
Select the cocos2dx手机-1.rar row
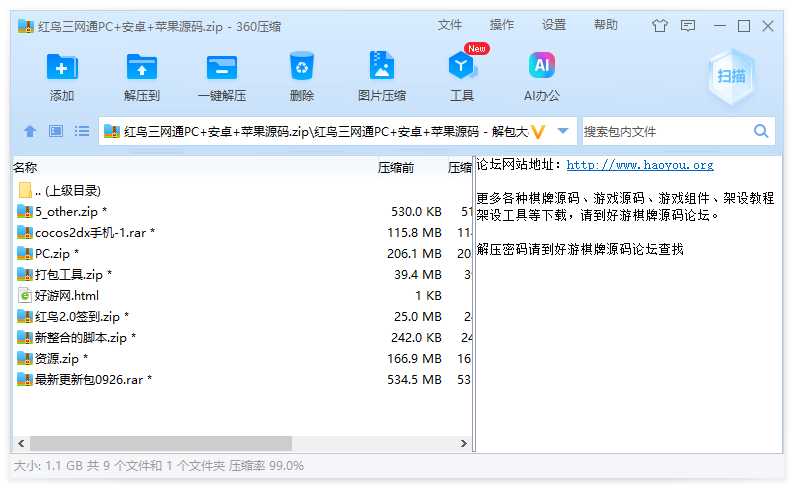[x=242, y=232]
